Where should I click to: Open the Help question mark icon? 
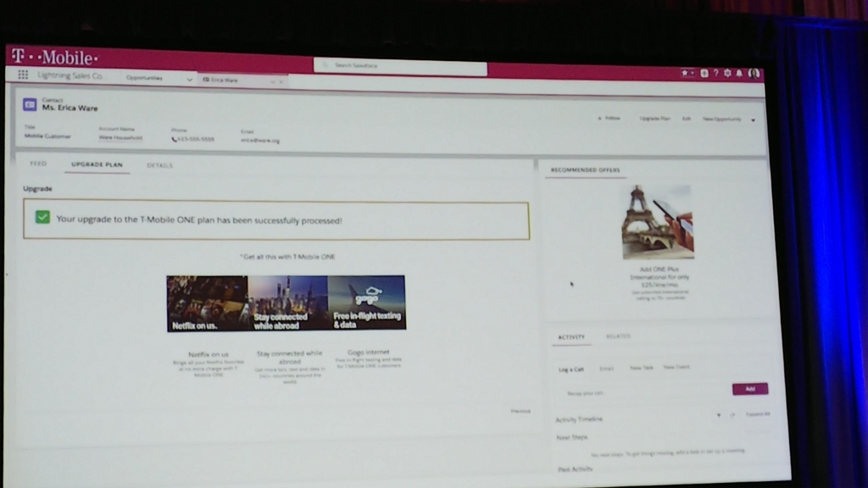(x=715, y=73)
